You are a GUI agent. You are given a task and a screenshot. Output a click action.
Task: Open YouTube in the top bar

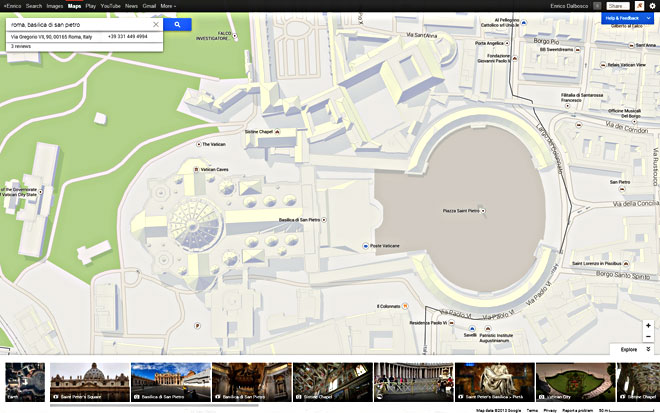coord(111,6)
